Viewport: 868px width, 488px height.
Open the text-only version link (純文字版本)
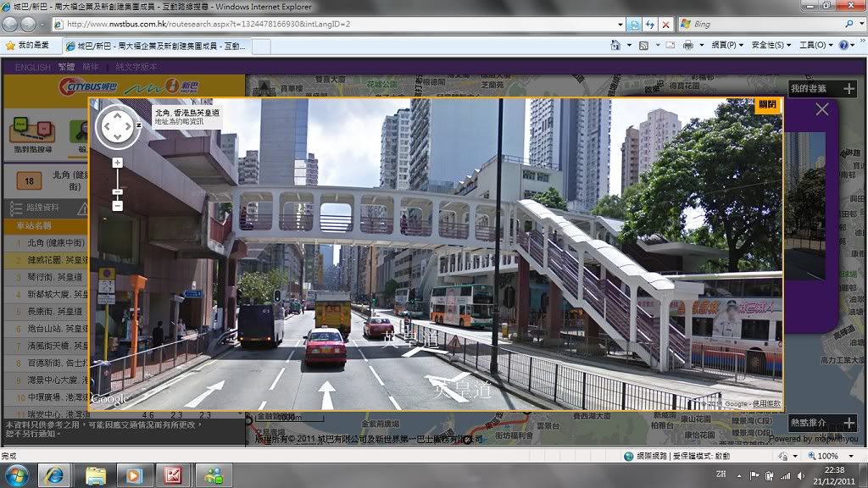[x=136, y=67]
